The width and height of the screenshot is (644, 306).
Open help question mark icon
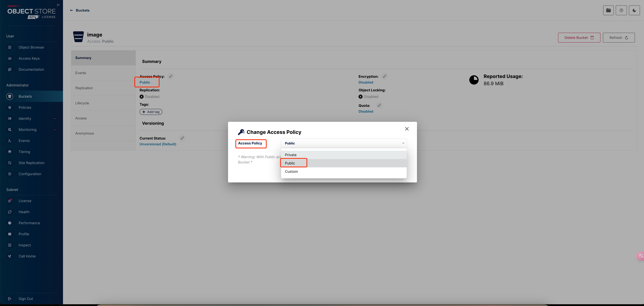621,10
